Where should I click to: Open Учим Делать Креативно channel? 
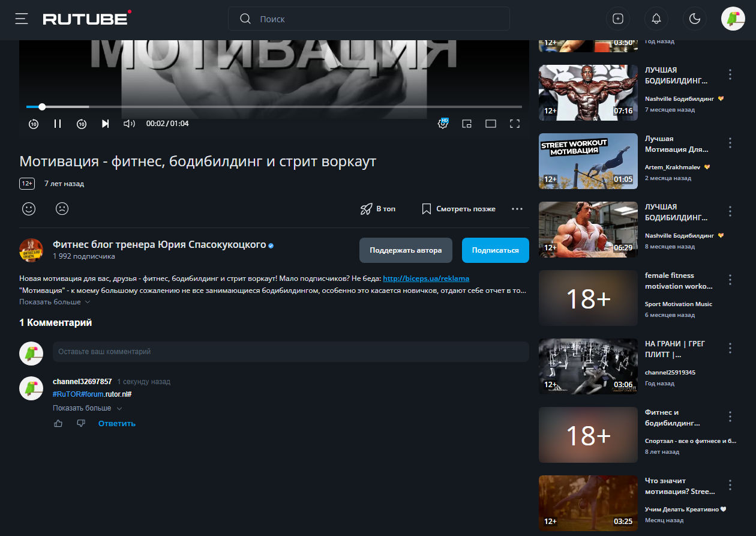(683, 509)
